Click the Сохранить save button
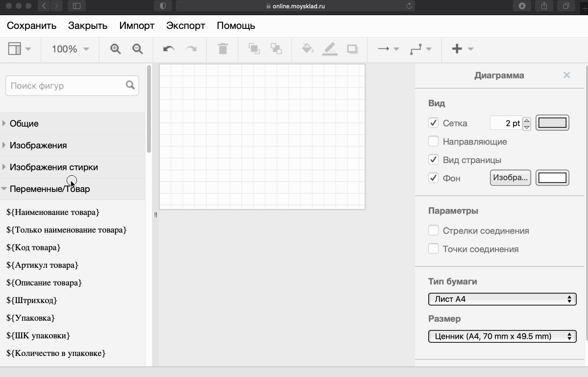 click(x=31, y=25)
